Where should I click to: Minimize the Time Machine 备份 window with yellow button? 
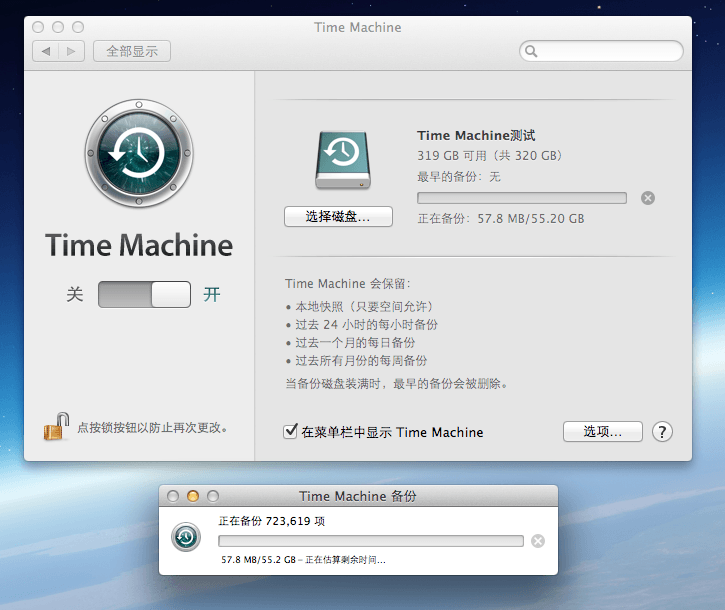[193, 496]
